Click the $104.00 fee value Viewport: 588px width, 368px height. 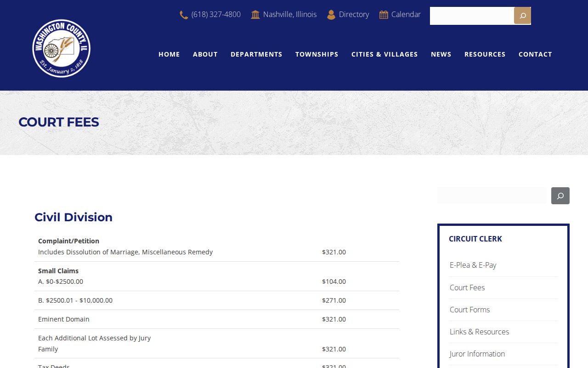click(x=334, y=282)
